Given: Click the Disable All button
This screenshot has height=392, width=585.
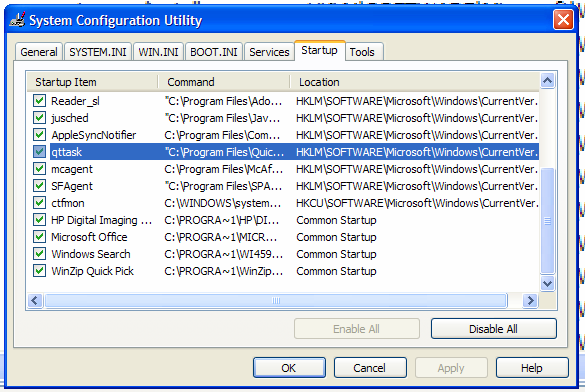Looking at the screenshot, I should tap(493, 329).
